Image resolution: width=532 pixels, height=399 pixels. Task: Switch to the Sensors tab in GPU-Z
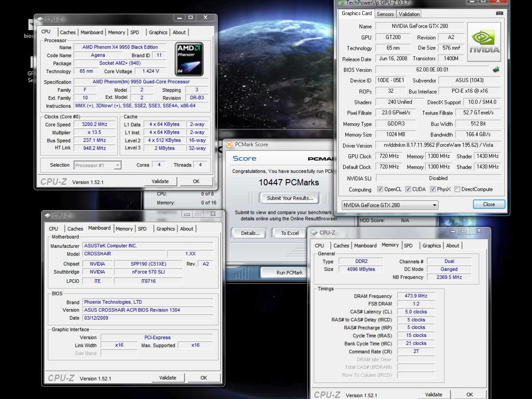385,14
